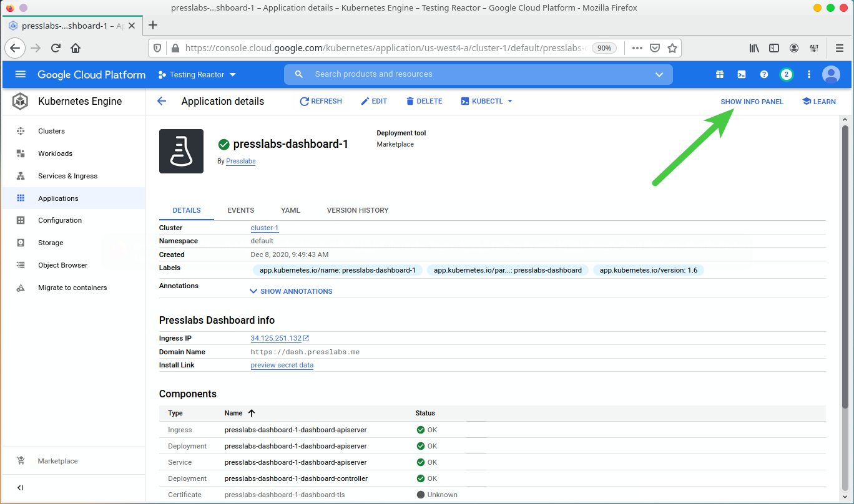The width and height of the screenshot is (854, 504).
Task: Open external link icon beside Ingress IP
Action: (306, 338)
